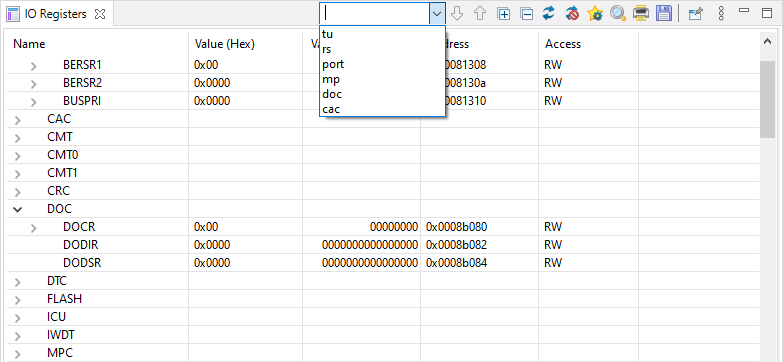Click the up arrow previous-match icon
783x362 pixels.
tap(480, 14)
